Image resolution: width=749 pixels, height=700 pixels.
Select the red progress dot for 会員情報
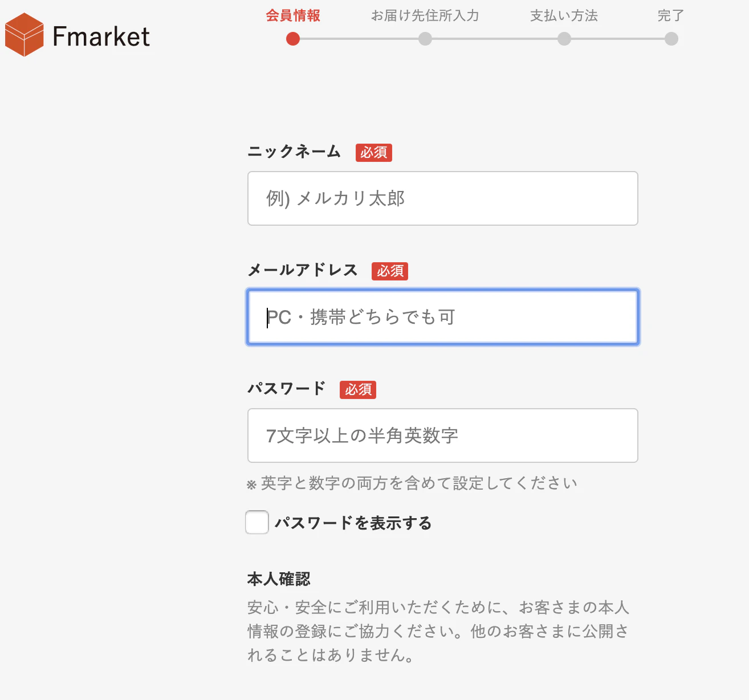pos(293,39)
